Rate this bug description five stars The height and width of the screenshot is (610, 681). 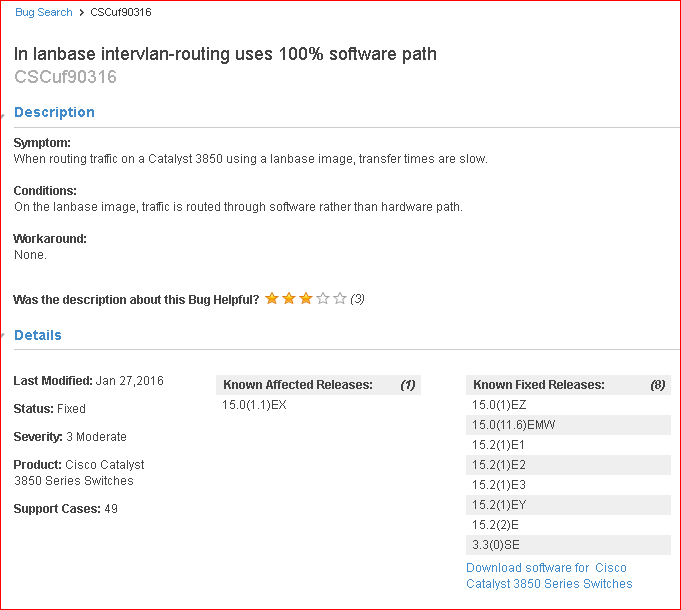[340, 298]
